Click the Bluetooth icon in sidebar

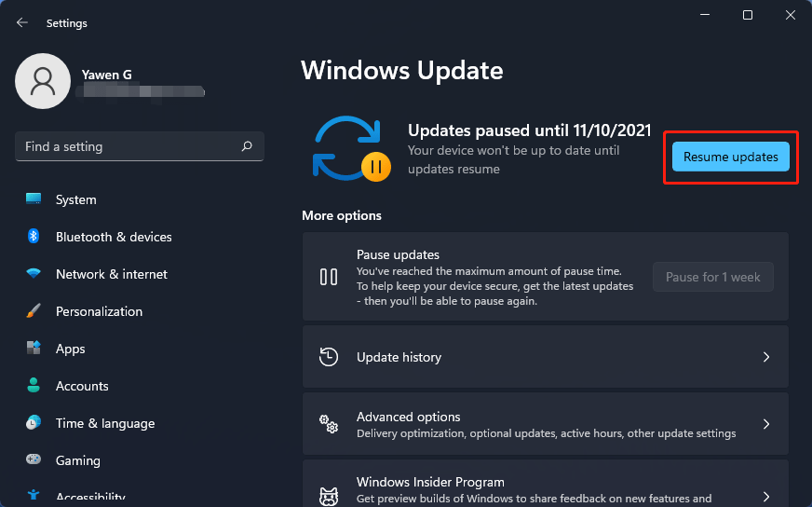click(34, 237)
